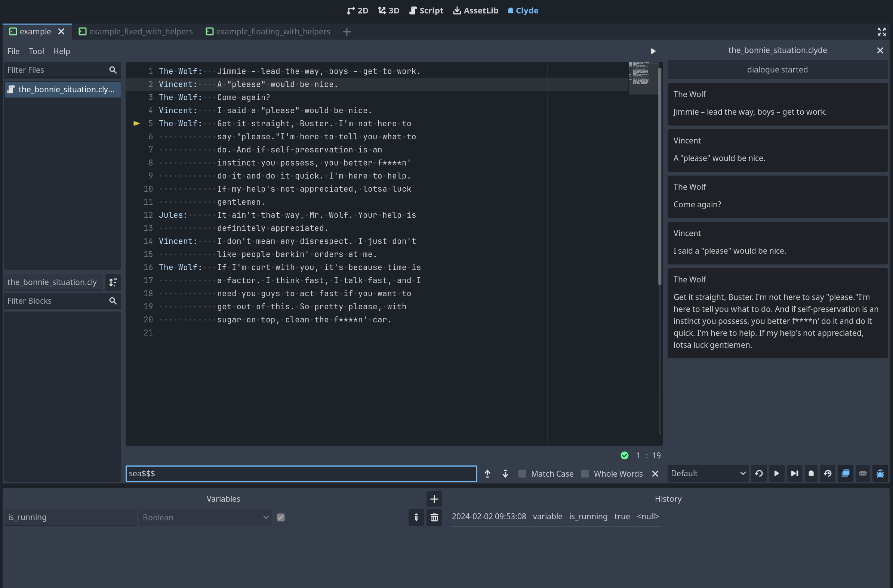Click the 3D view mode icon
This screenshot has height=588, width=893.
(x=392, y=10)
